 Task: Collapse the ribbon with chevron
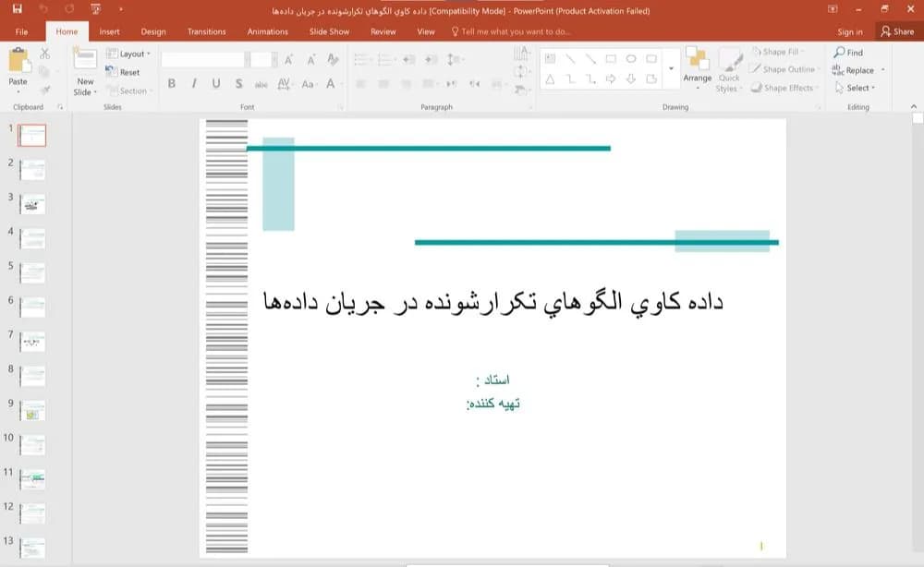(x=914, y=106)
